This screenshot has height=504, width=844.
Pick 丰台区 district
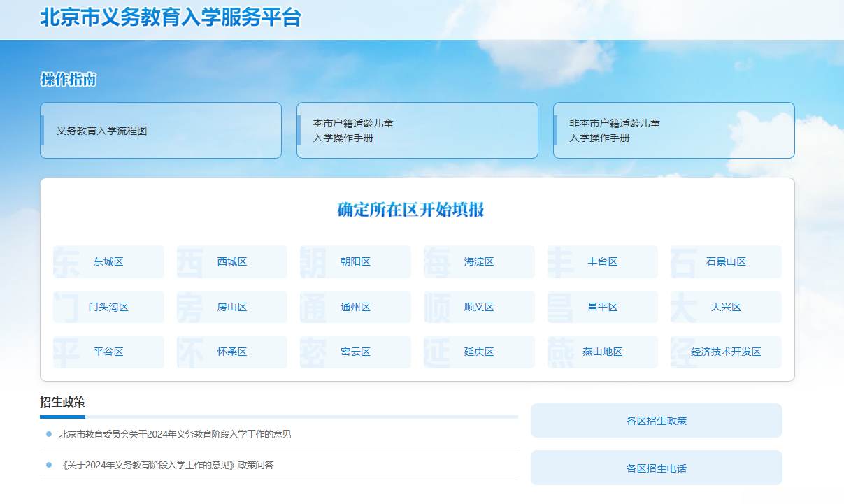(x=603, y=261)
